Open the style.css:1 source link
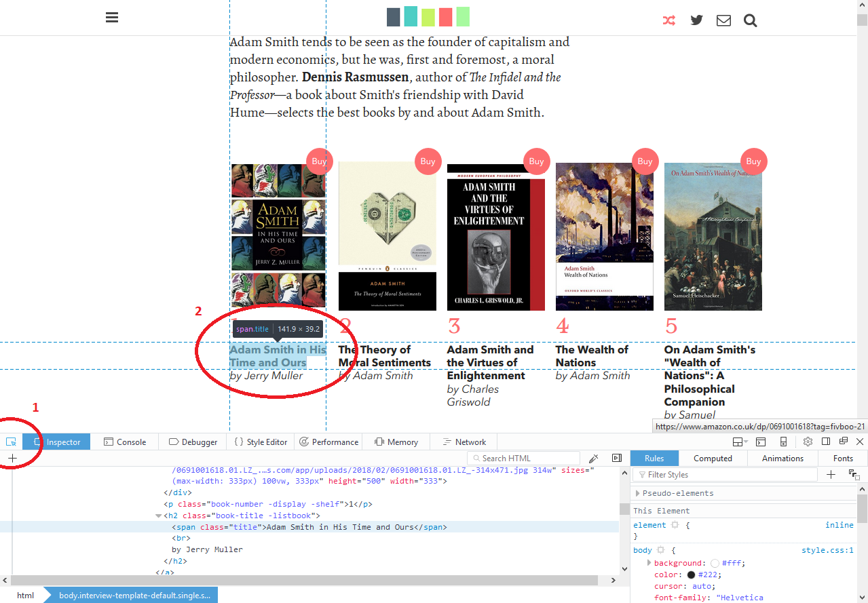Screen dimensions: 868x603 coord(827,550)
